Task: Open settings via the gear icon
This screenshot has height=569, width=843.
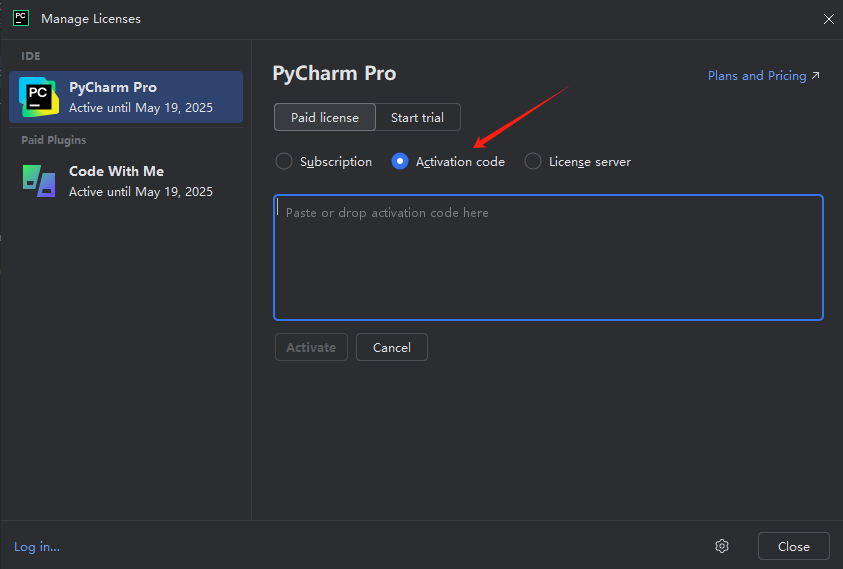Action: tap(722, 546)
